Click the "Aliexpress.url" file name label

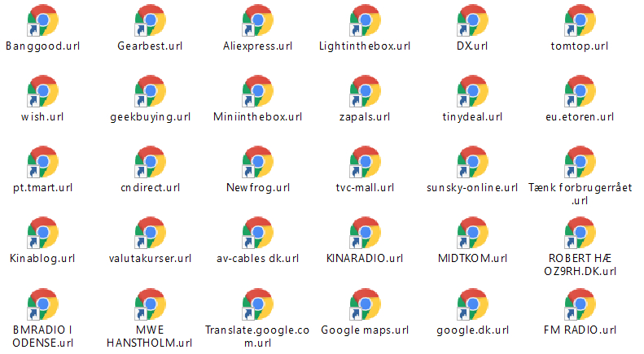pyautogui.click(x=257, y=46)
